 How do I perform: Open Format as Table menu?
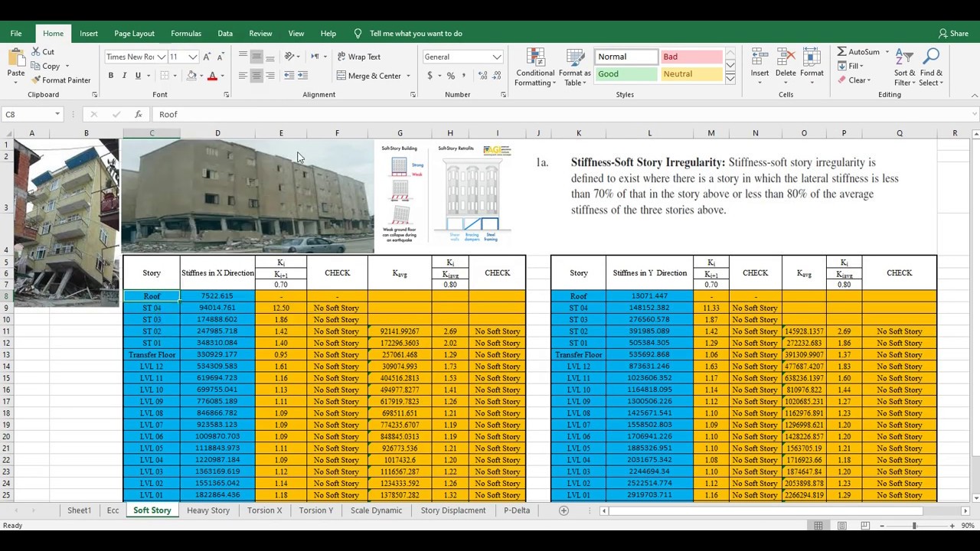coord(575,68)
